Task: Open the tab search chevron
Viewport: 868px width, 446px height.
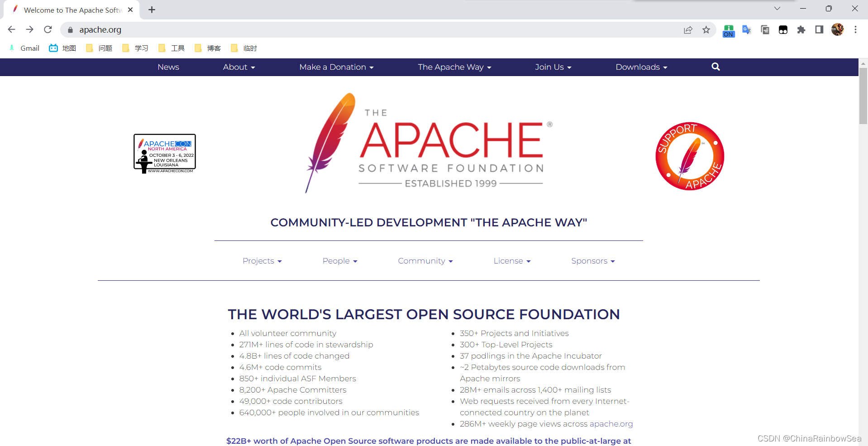Action: (777, 9)
